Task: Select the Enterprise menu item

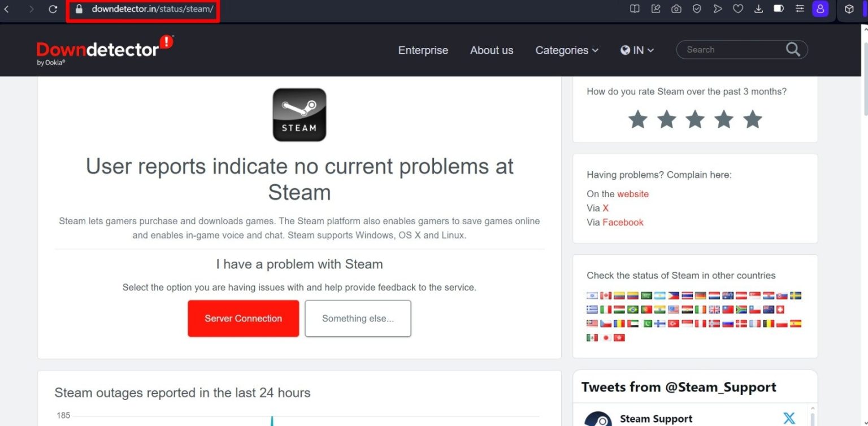Action: (423, 50)
